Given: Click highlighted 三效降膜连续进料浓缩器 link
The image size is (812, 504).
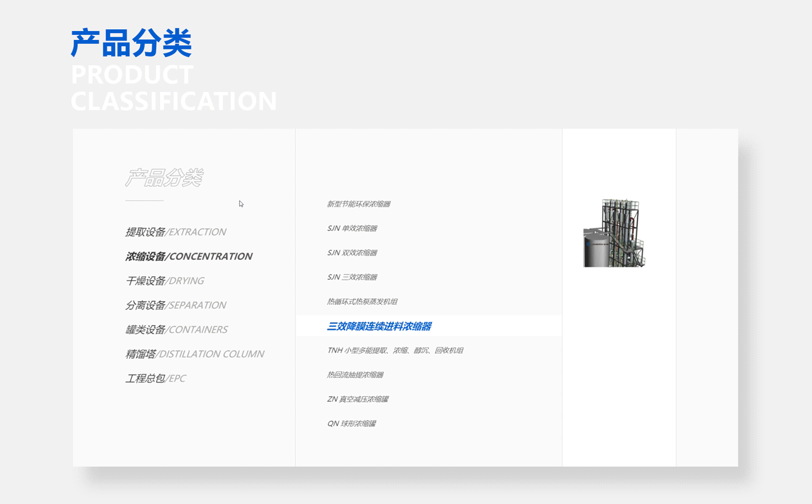Looking at the screenshot, I should (379, 326).
